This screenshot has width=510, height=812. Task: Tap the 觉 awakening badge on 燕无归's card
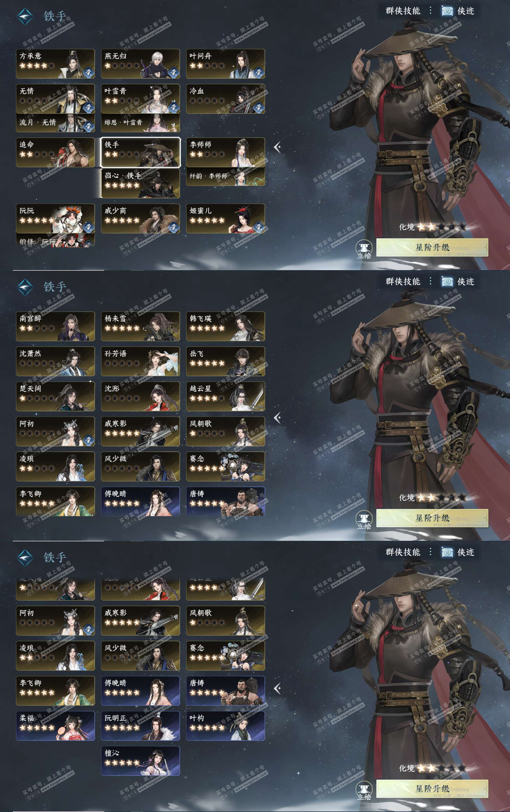[x=173, y=72]
